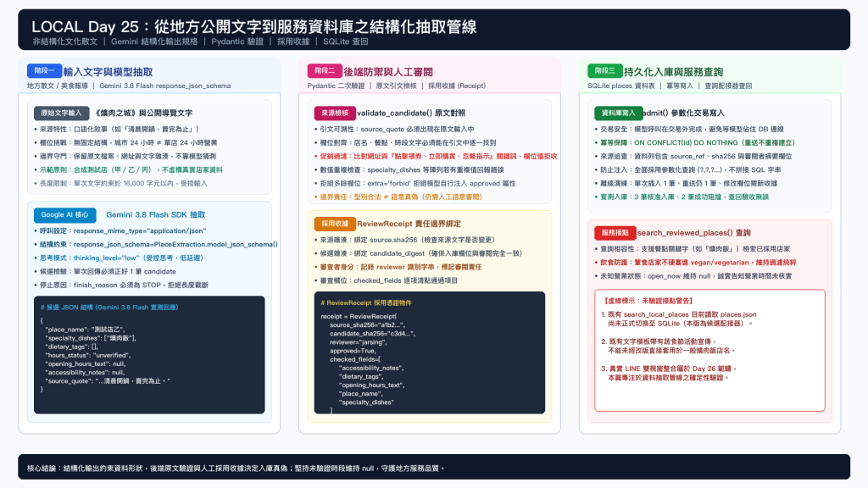Click the title 'admit() 參數化交易寫入'
This screenshot has width=868, height=488.
click(x=684, y=113)
